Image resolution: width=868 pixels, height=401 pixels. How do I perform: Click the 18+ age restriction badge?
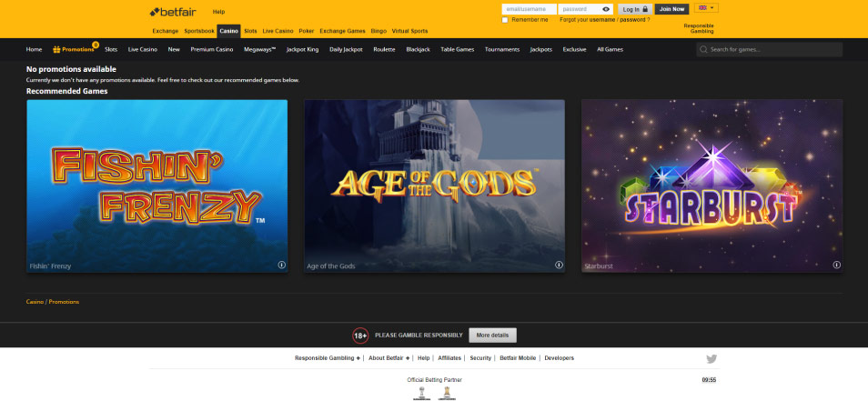(360, 336)
